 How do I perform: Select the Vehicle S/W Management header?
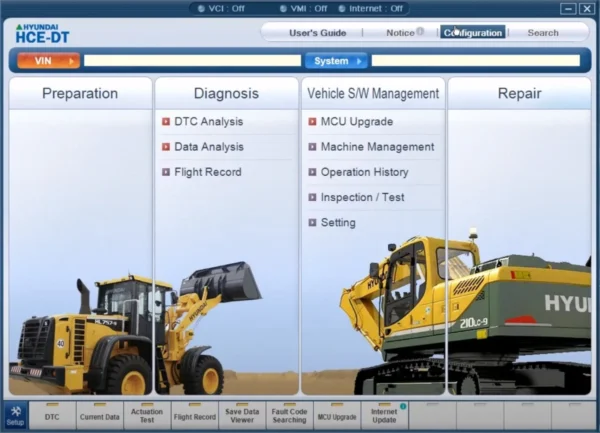[373, 93]
